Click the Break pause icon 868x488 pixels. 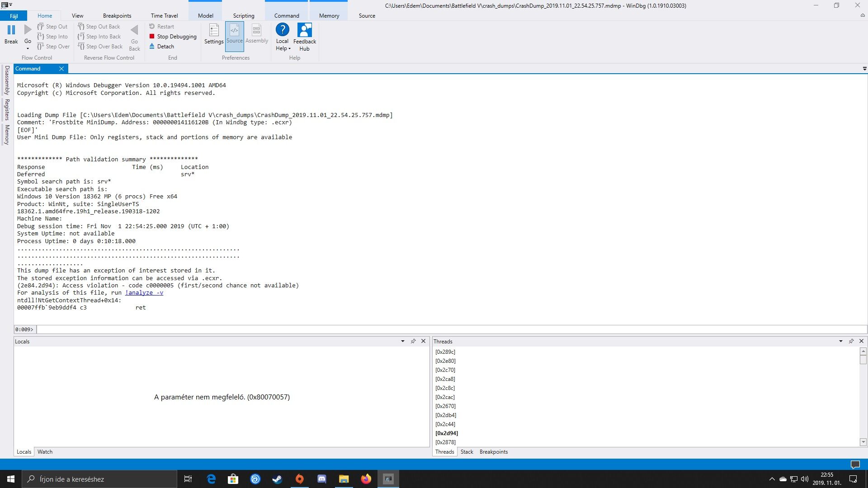pyautogui.click(x=11, y=30)
